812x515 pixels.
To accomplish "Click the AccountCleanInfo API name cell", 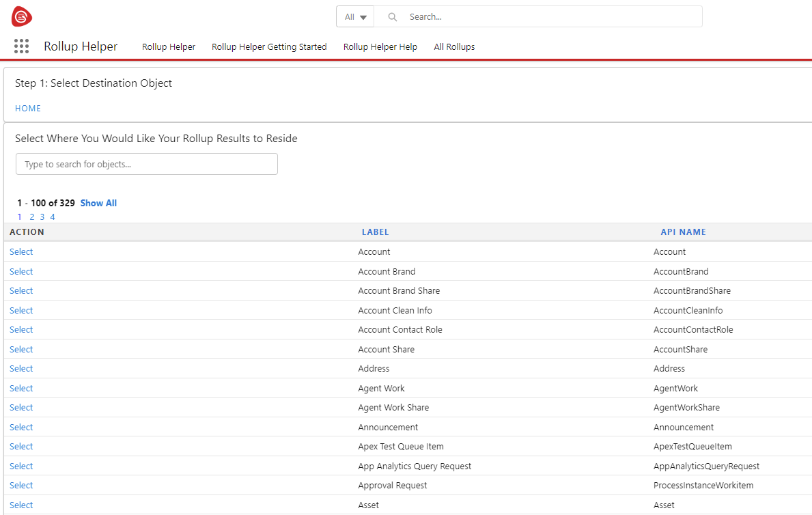I will pos(688,310).
